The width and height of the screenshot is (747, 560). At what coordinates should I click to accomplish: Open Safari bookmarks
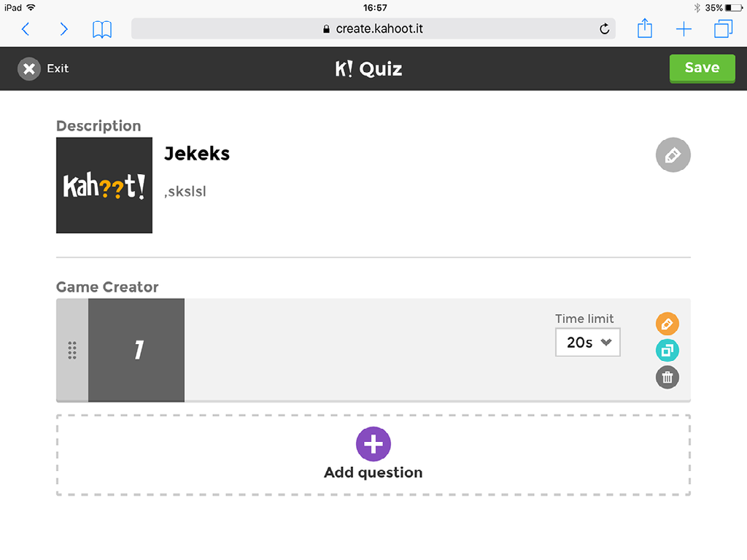click(101, 29)
